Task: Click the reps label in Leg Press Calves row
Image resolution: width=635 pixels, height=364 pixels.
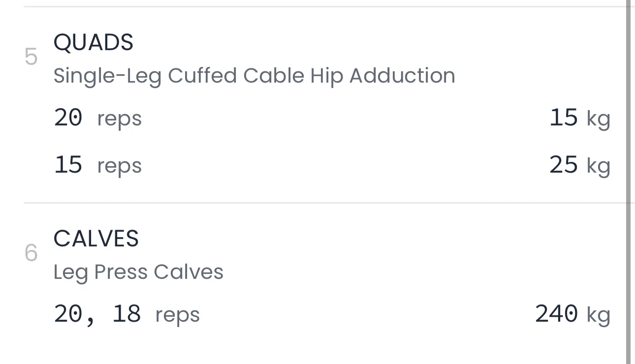Action: [x=178, y=315]
